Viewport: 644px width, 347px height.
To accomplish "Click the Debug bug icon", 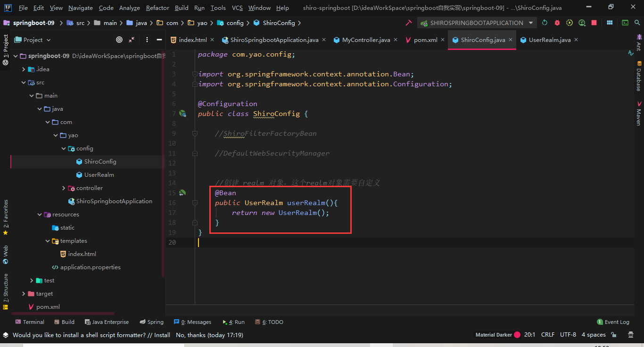I will click(557, 23).
